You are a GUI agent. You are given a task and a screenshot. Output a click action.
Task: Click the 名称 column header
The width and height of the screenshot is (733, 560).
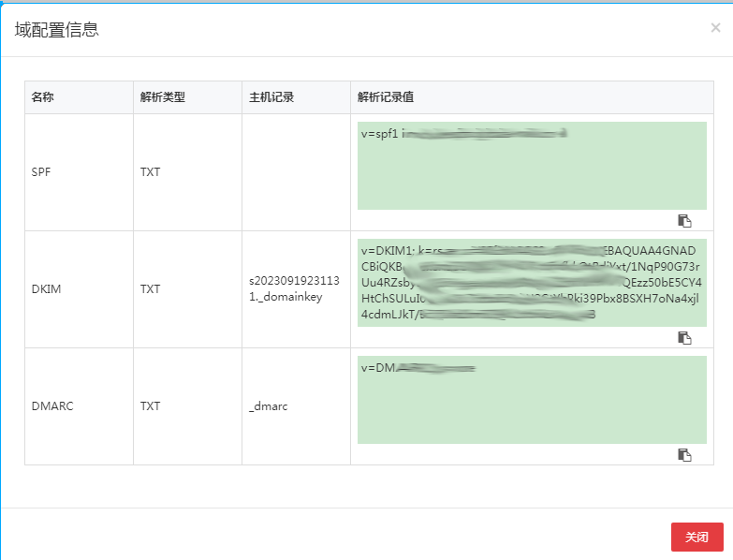pos(43,97)
